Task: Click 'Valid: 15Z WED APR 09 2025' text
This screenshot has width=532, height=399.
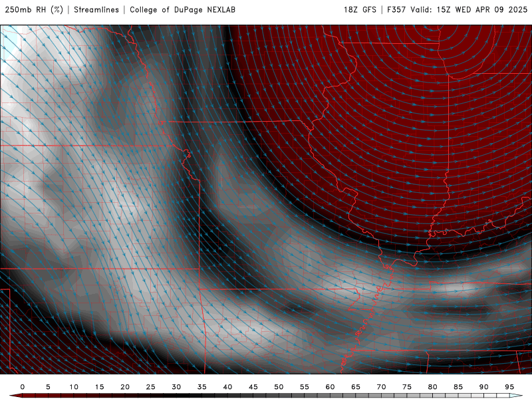Action: click(469, 10)
